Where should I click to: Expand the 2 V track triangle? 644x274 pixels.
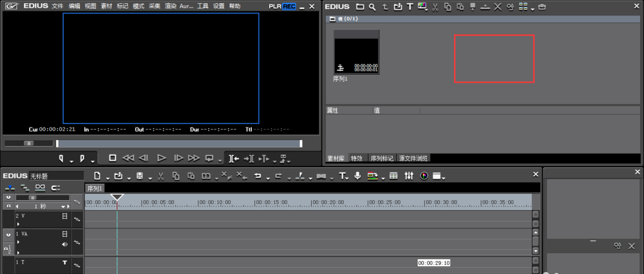click(18, 224)
